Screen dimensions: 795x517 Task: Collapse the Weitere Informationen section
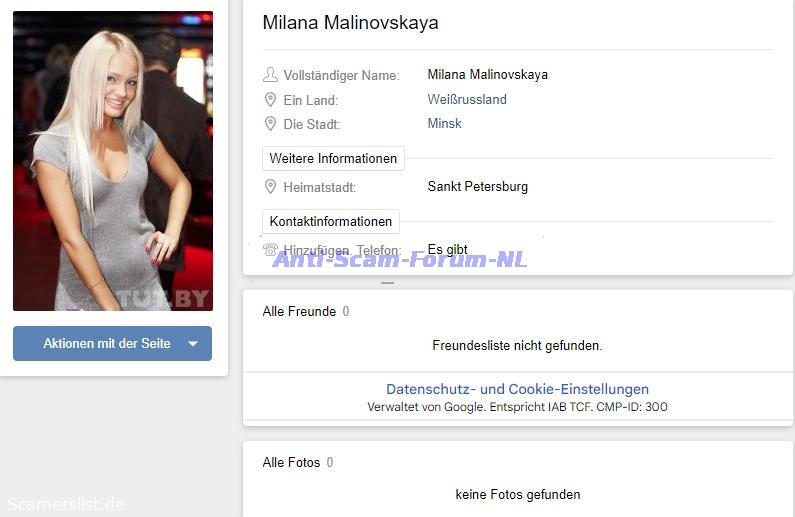333,158
